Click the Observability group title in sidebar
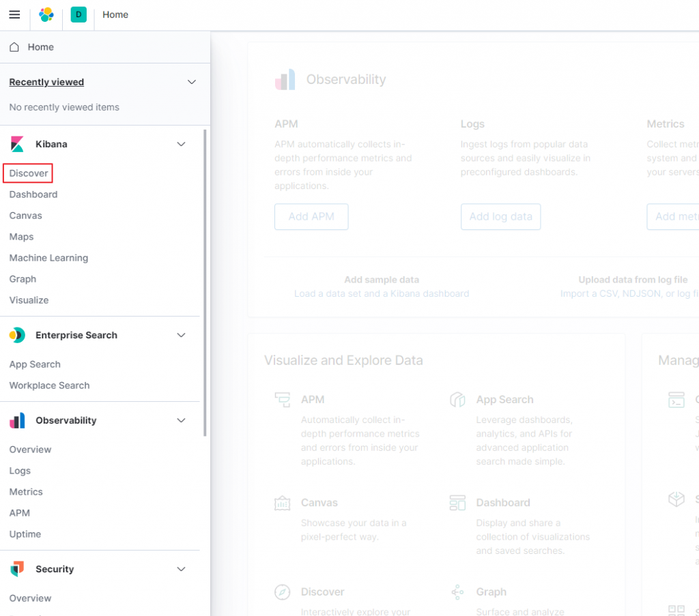 coord(66,420)
